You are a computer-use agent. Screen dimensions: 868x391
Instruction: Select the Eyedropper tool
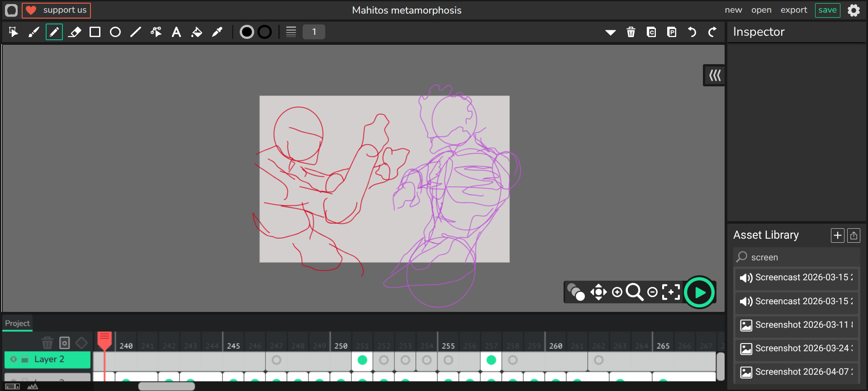(x=217, y=32)
